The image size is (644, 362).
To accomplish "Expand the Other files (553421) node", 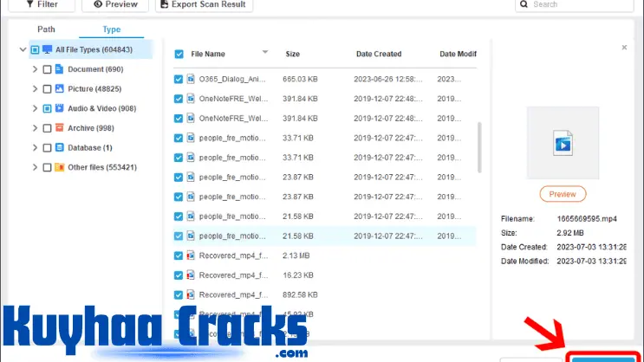I will (x=35, y=167).
